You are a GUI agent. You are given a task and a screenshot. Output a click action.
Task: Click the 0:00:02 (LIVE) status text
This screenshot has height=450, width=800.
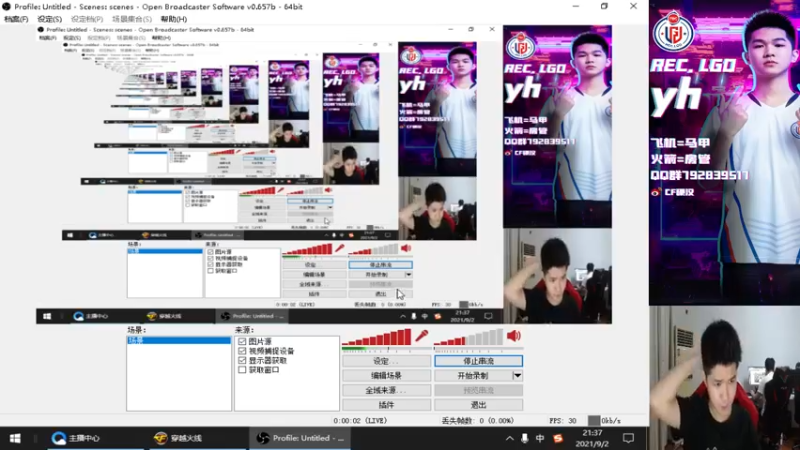tap(360, 420)
